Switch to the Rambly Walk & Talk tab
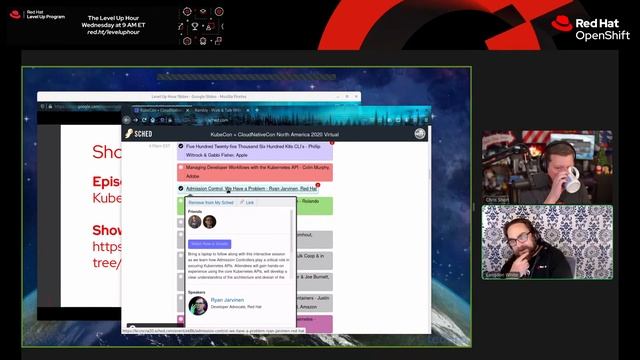 tap(217, 110)
